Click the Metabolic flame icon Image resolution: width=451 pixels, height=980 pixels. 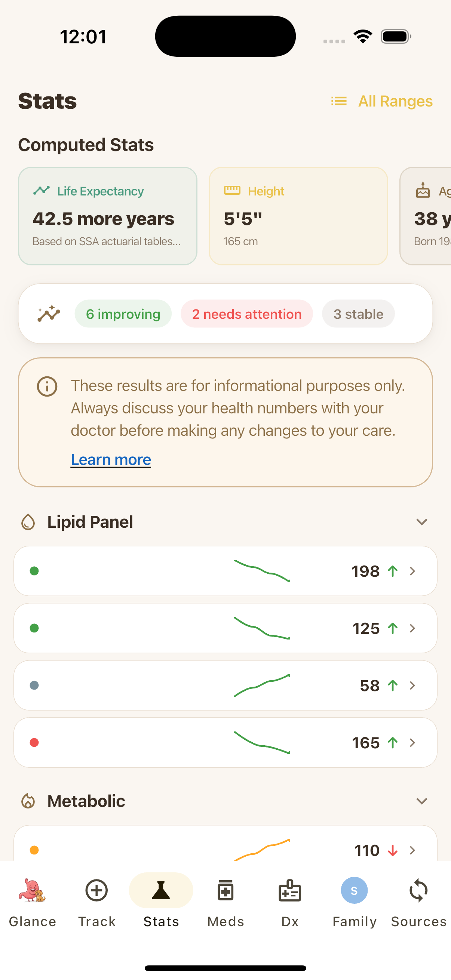(28, 801)
